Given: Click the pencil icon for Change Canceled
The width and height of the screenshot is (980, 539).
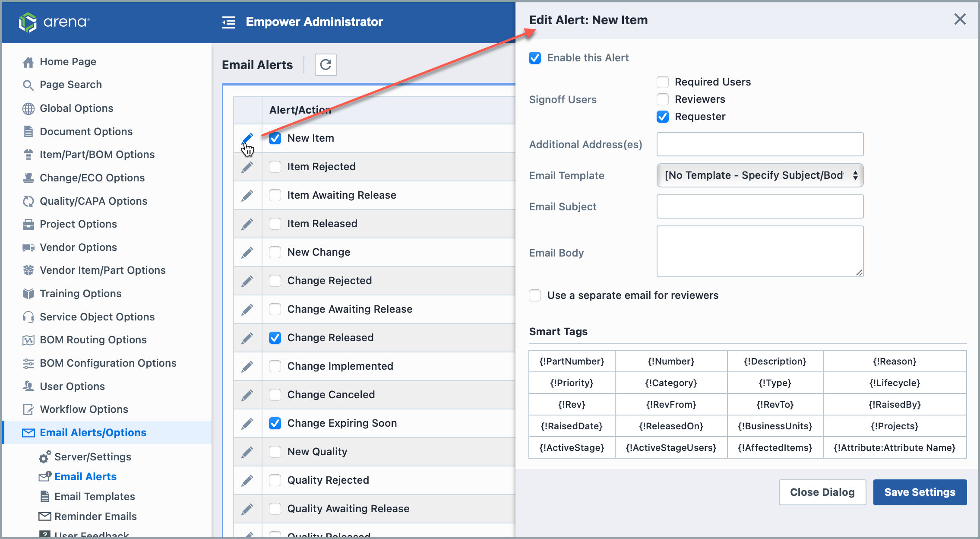Looking at the screenshot, I should (247, 395).
